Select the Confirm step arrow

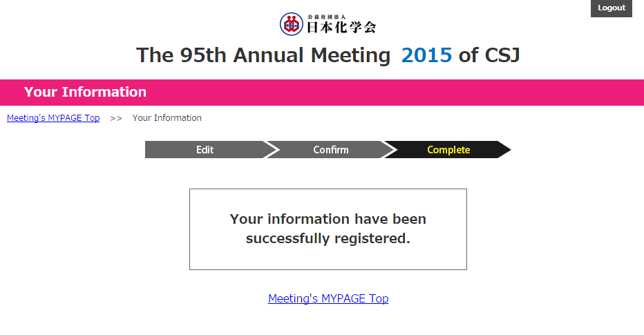pyautogui.click(x=330, y=149)
